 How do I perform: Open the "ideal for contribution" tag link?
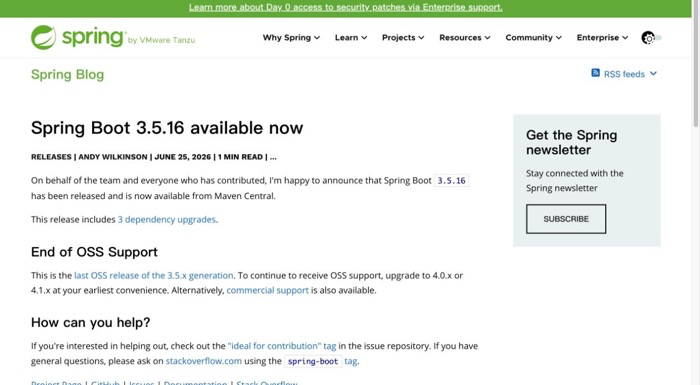(x=282, y=346)
